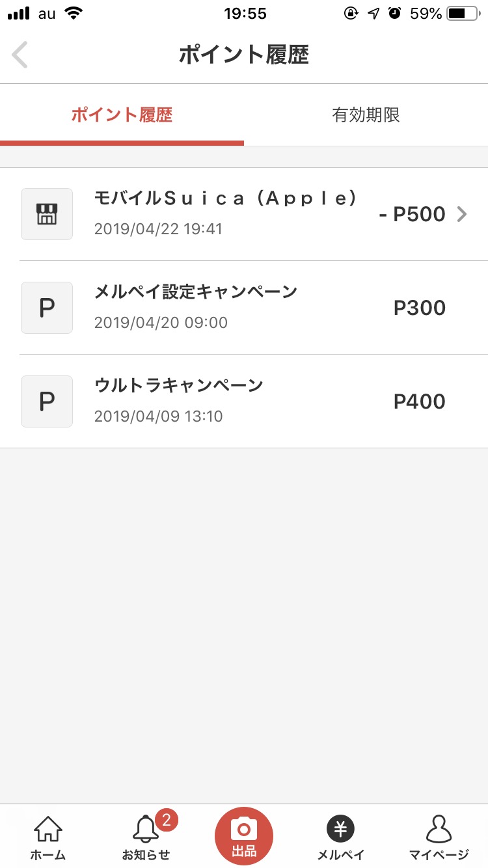The height and width of the screenshot is (868, 488).
Task: Tap the camera listing button
Action: tap(244, 835)
